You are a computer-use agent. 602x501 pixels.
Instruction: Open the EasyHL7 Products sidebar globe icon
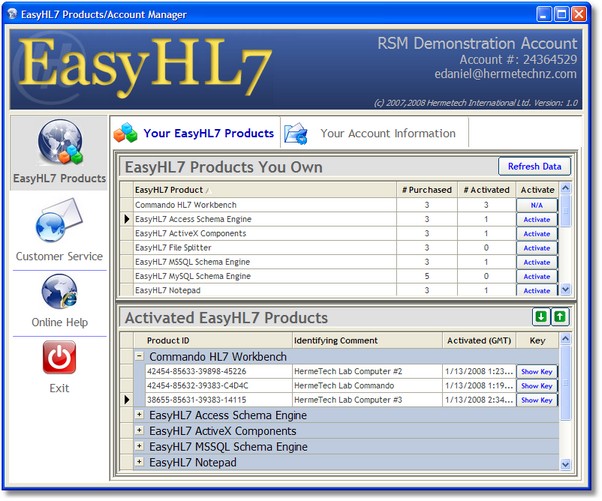[x=60, y=142]
